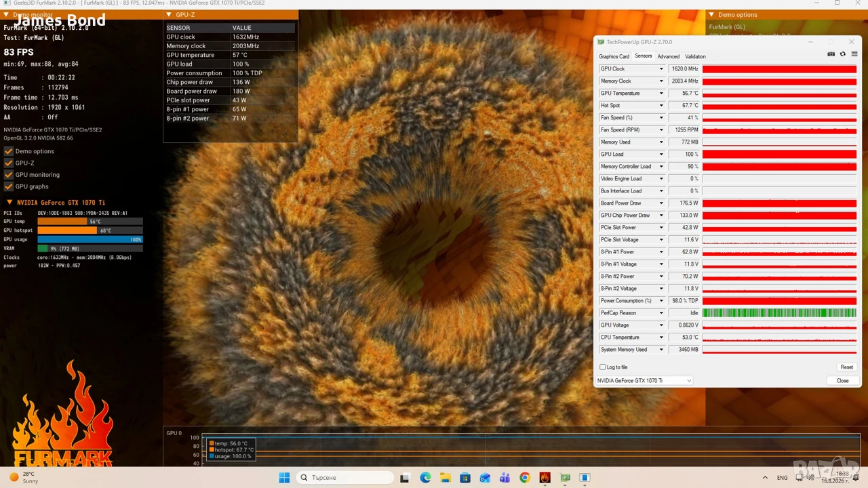Screen dimensions: 868x488
Task: Open the GPU selector dropdown in GPU-Z
Action: pos(644,381)
